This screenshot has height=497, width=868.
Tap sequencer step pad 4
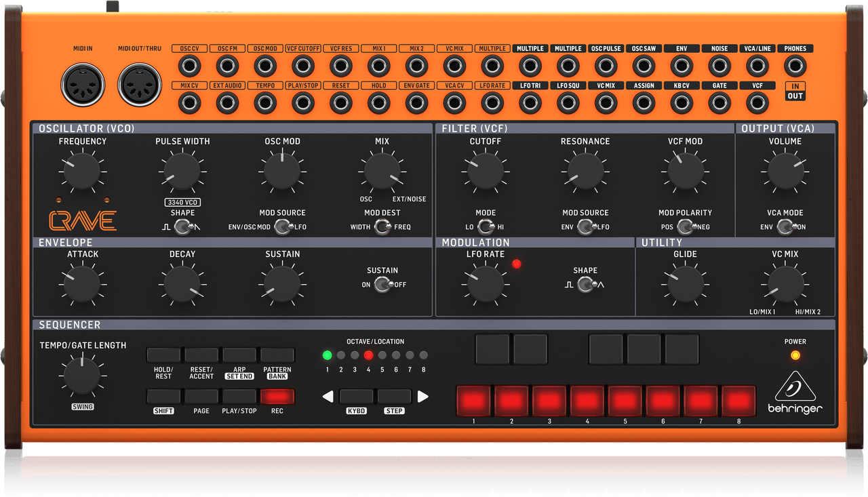(587, 401)
